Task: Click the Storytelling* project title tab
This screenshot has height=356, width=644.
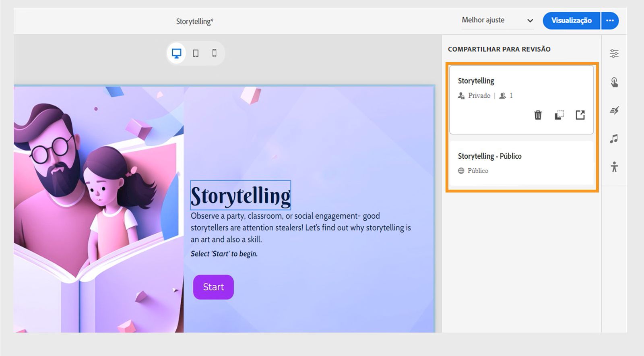Action: click(194, 21)
